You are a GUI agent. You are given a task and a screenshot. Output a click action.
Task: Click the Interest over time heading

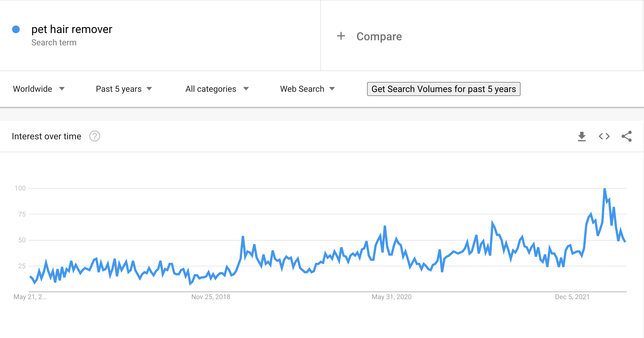point(46,136)
